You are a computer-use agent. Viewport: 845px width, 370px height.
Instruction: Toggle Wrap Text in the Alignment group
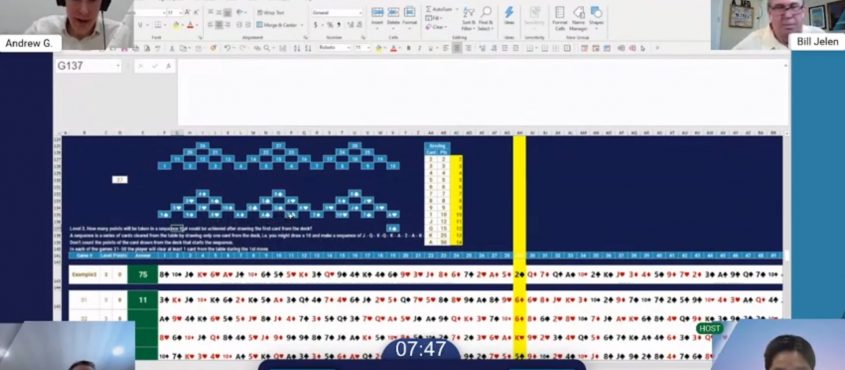click(x=271, y=12)
